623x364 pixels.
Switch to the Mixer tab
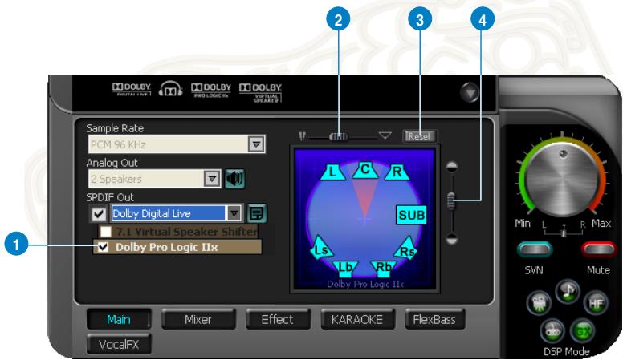tap(198, 319)
